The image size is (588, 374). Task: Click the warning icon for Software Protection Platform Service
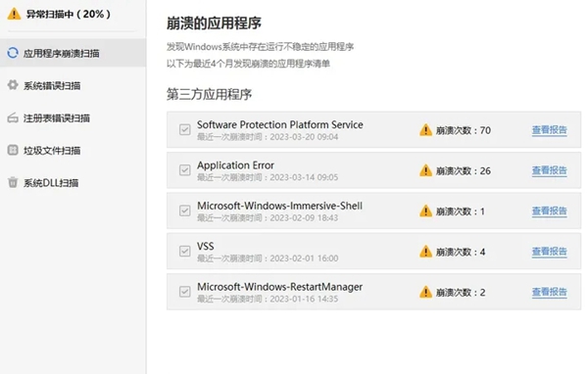pos(425,129)
